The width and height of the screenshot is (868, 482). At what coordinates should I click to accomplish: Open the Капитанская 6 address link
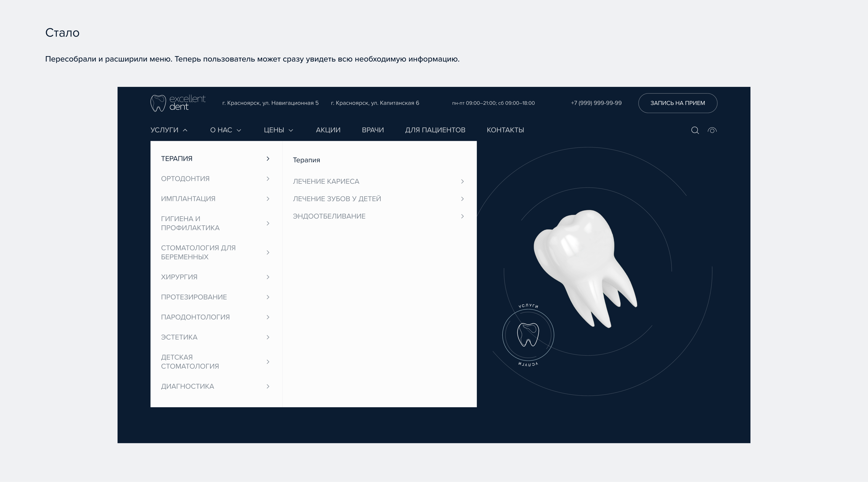tap(375, 103)
